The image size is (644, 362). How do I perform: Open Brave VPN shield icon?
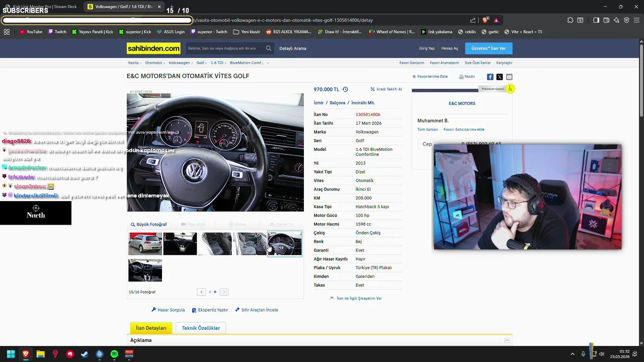coord(626,20)
